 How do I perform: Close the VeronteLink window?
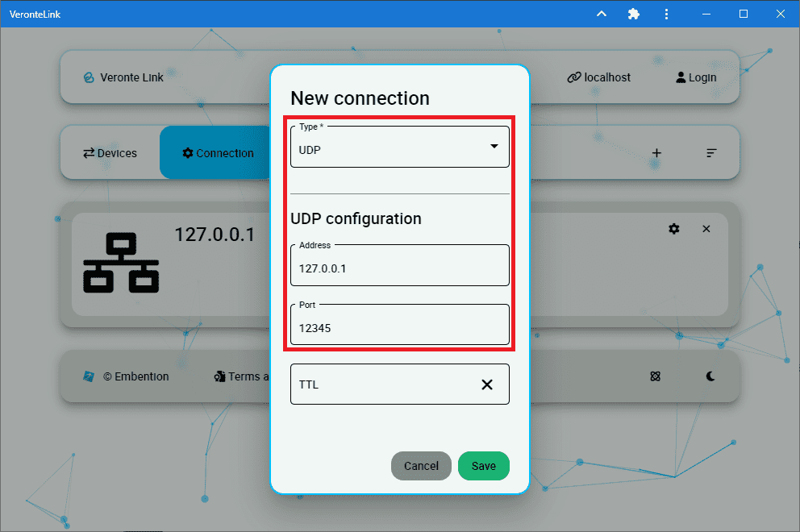coord(781,14)
